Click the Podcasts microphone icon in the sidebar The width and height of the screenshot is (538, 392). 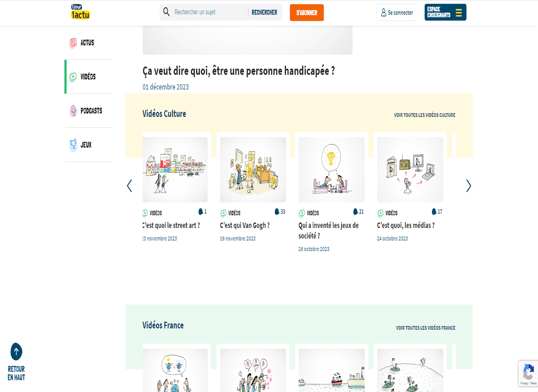73,111
